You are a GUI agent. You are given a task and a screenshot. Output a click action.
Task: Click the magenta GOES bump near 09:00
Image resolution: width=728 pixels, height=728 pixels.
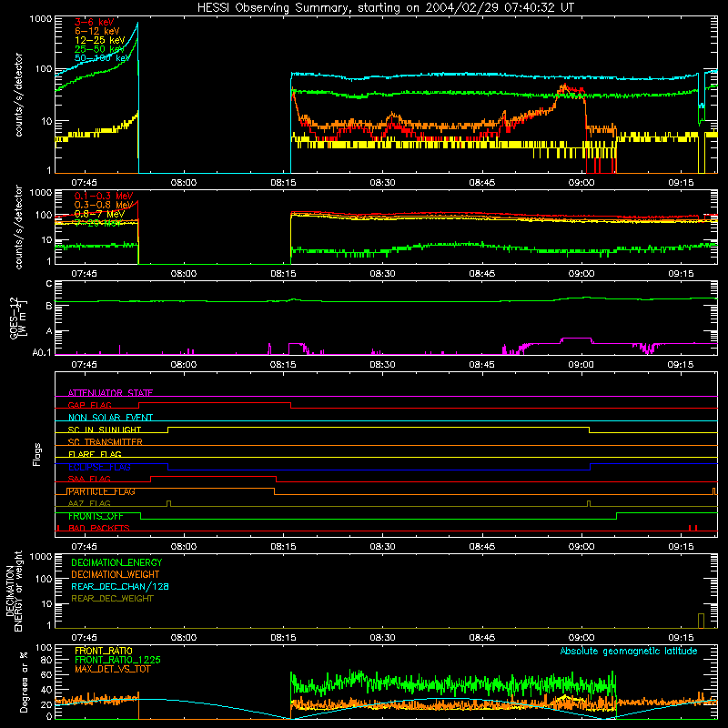pos(576,339)
